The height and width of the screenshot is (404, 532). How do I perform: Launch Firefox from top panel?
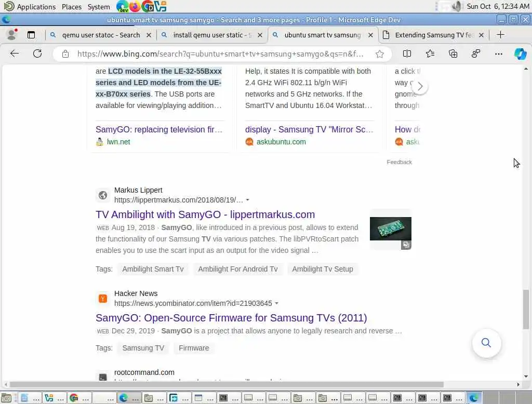135,6
